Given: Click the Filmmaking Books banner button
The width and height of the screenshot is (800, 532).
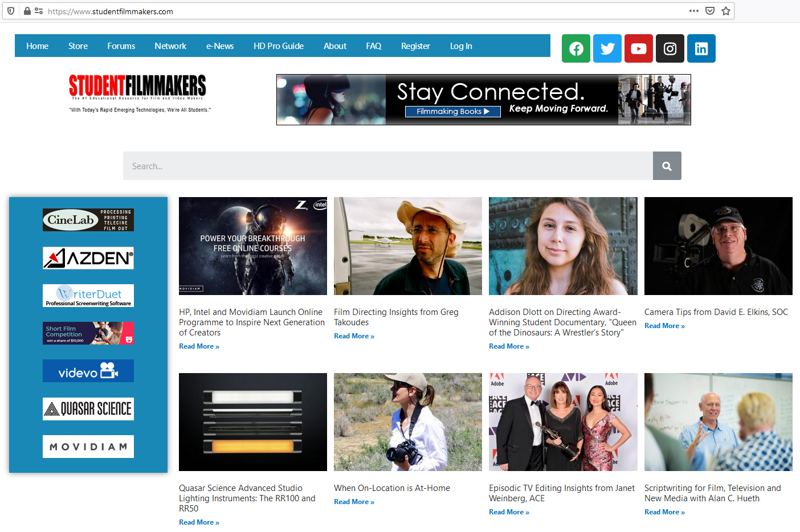Looking at the screenshot, I should pyautogui.click(x=452, y=111).
